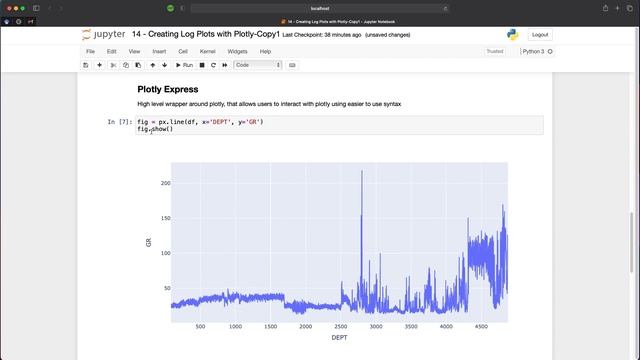
Task: Click the 2500 tick on the DEPT axis
Action: pyautogui.click(x=341, y=327)
